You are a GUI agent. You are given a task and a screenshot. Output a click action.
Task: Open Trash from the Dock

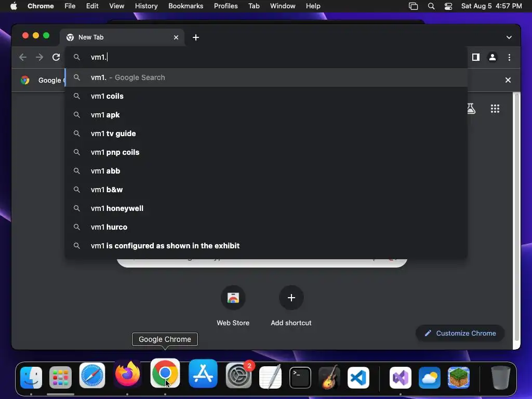coord(500,377)
